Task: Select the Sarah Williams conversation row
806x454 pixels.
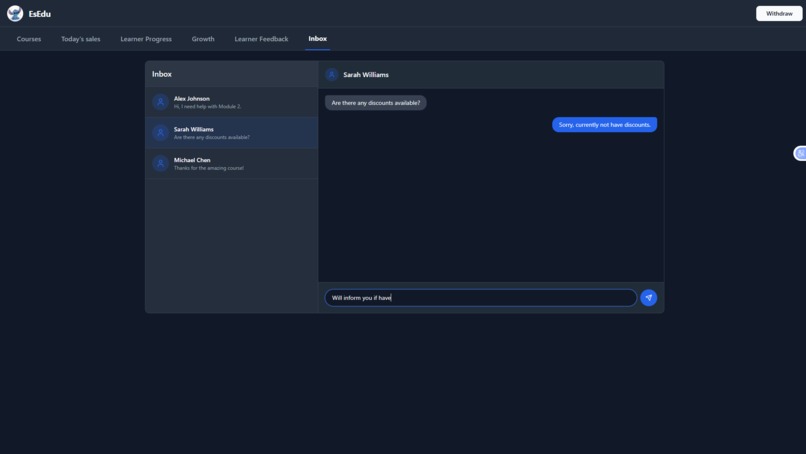Action: (232, 133)
